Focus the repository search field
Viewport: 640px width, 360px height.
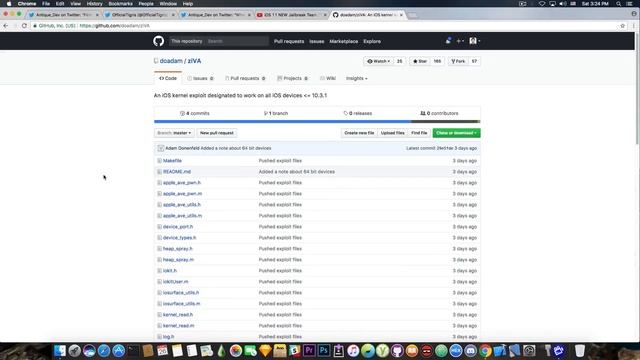coord(237,41)
